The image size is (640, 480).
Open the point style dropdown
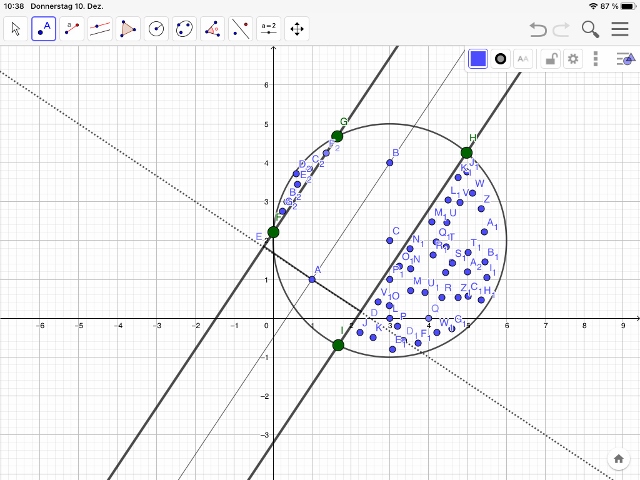[501, 59]
